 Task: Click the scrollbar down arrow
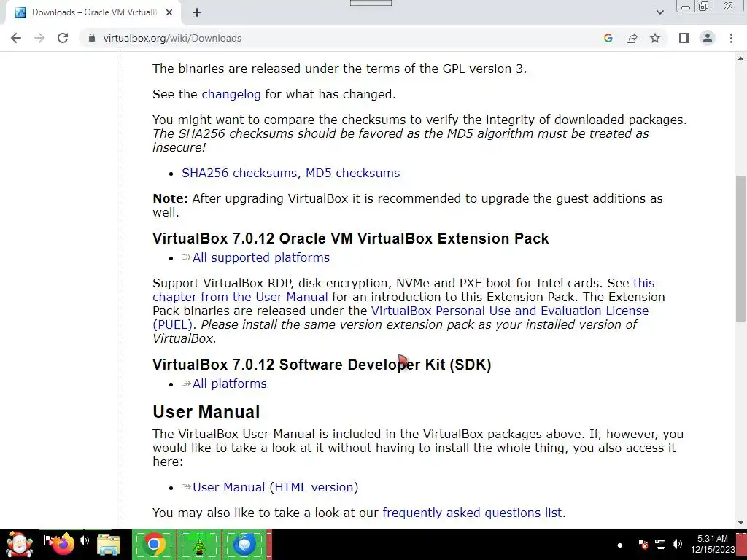coord(741,523)
